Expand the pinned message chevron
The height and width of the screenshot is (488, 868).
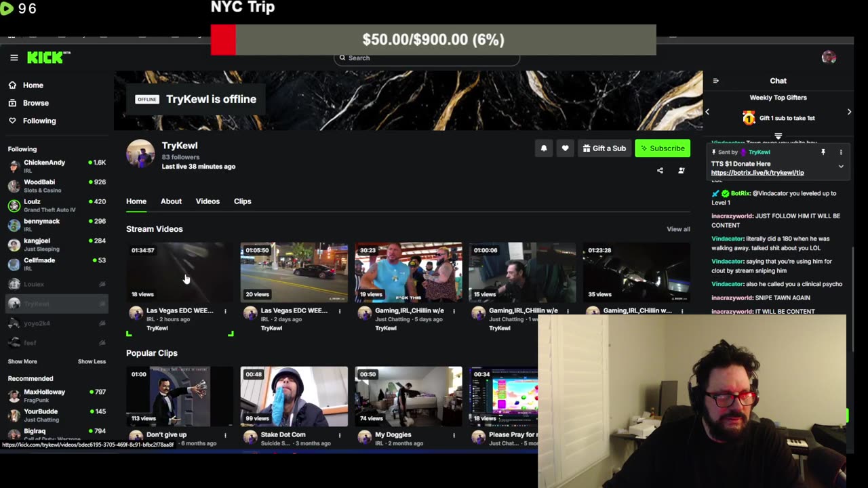coord(841,166)
